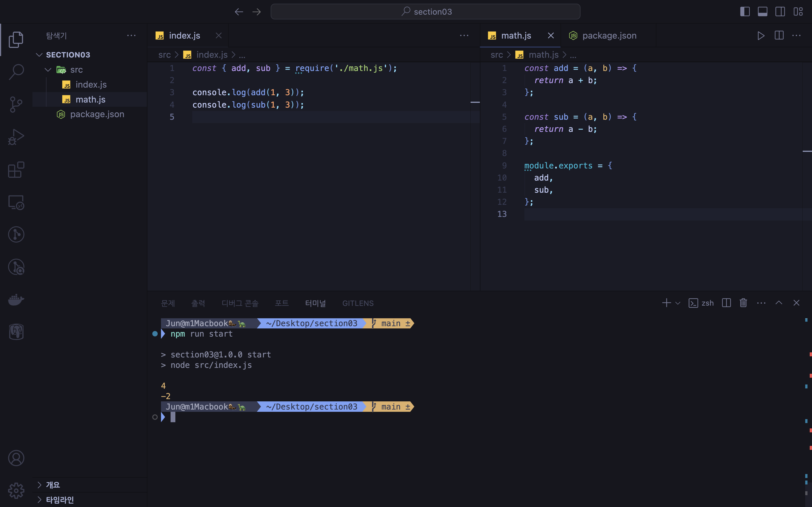The width and height of the screenshot is (812, 507).
Task: Click the math.js editor minimap scrollbar
Action: tap(807, 151)
